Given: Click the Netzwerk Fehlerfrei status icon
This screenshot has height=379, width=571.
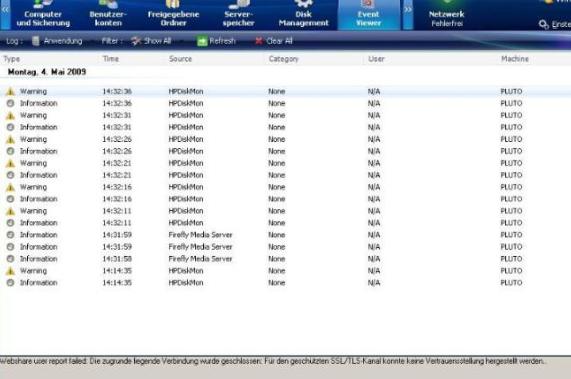Looking at the screenshot, I should 446,2.
